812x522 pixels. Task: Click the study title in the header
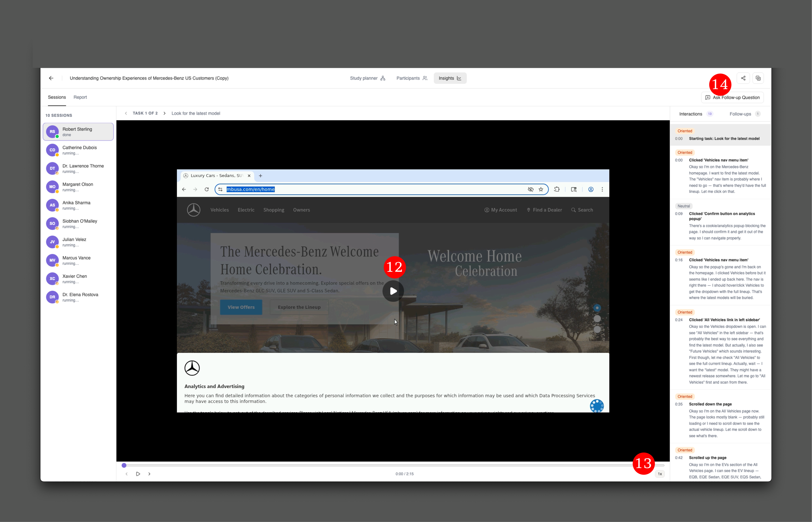[149, 78]
